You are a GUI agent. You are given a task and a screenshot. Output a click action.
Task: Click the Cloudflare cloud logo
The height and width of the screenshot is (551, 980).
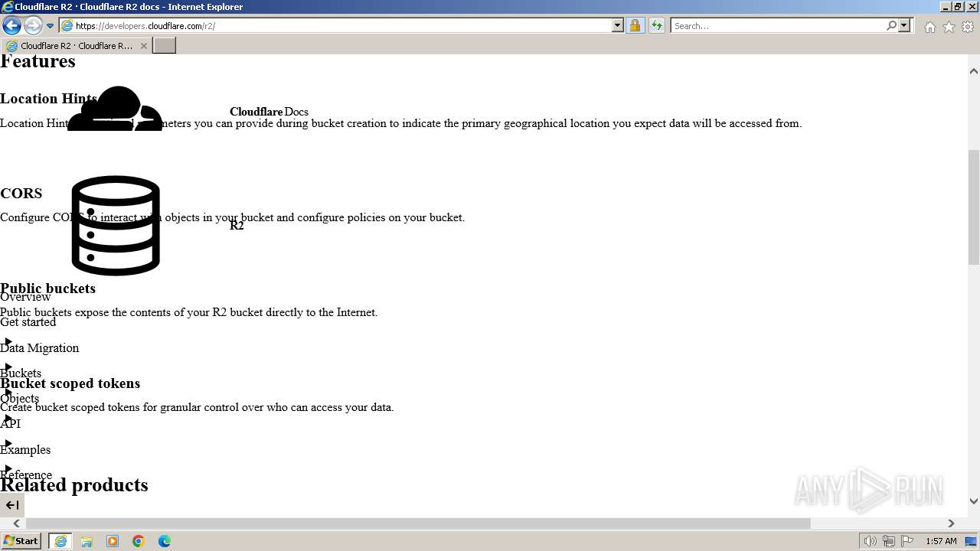115,108
